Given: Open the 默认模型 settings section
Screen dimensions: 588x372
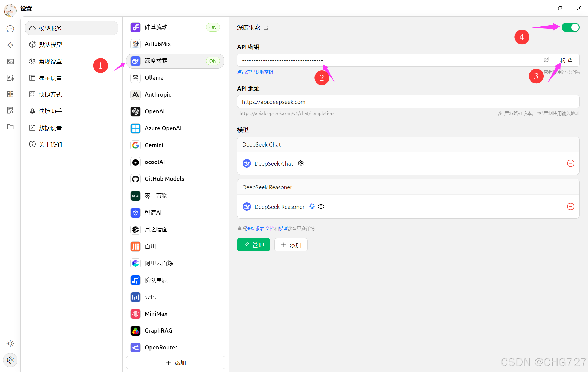Looking at the screenshot, I should tap(51, 45).
